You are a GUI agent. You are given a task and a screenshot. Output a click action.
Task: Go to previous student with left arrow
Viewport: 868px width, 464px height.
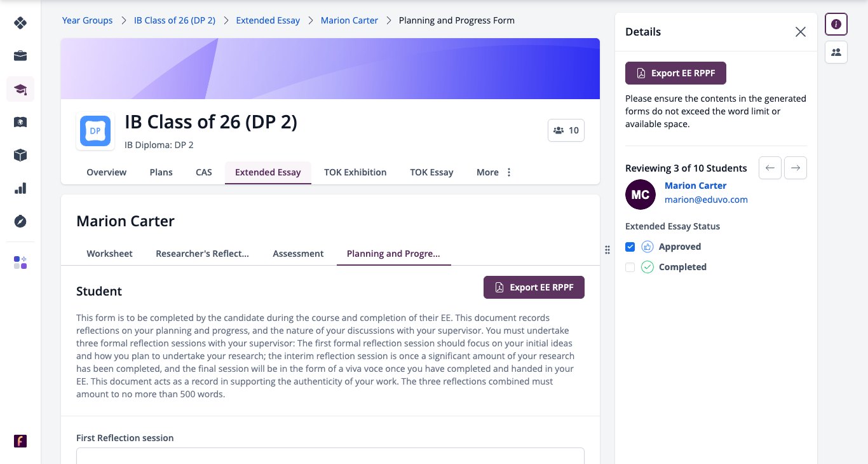[x=770, y=168]
